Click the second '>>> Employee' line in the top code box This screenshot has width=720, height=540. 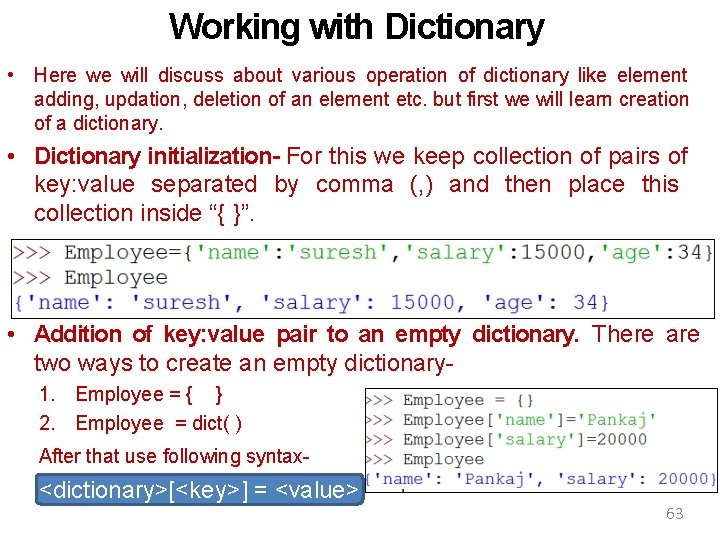91,277
